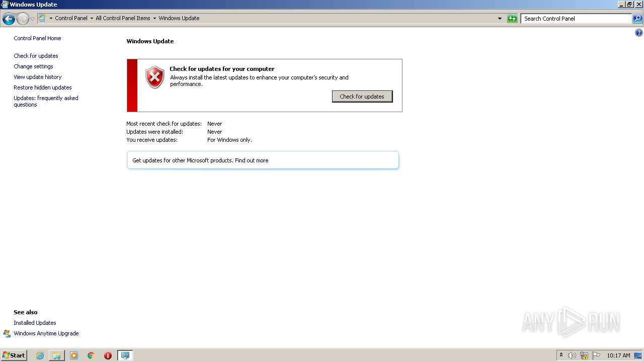The height and width of the screenshot is (362, 644).
Task: Click the Control Panel icon in the address bar
Action: pyautogui.click(x=42, y=18)
